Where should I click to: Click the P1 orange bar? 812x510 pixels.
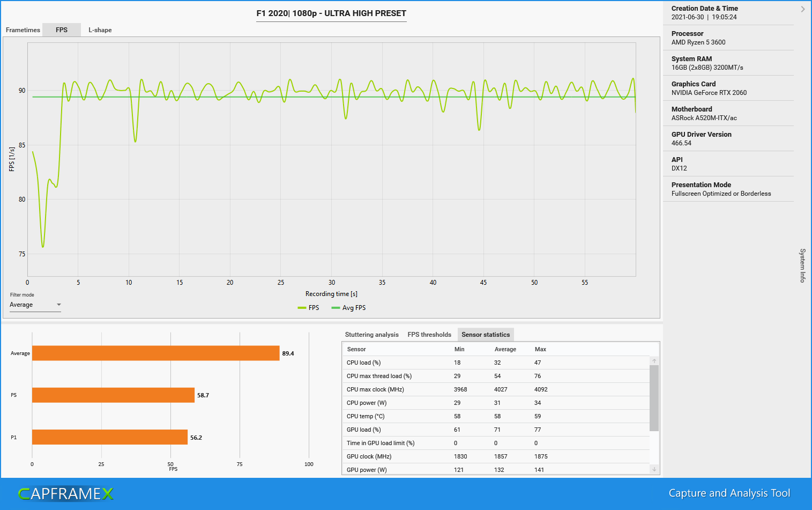pos(110,437)
